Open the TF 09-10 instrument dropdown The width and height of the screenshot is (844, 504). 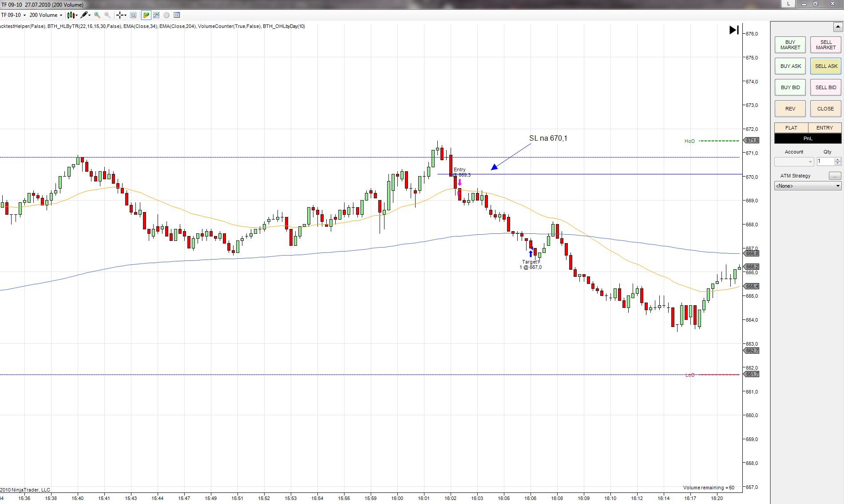point(13,15)
